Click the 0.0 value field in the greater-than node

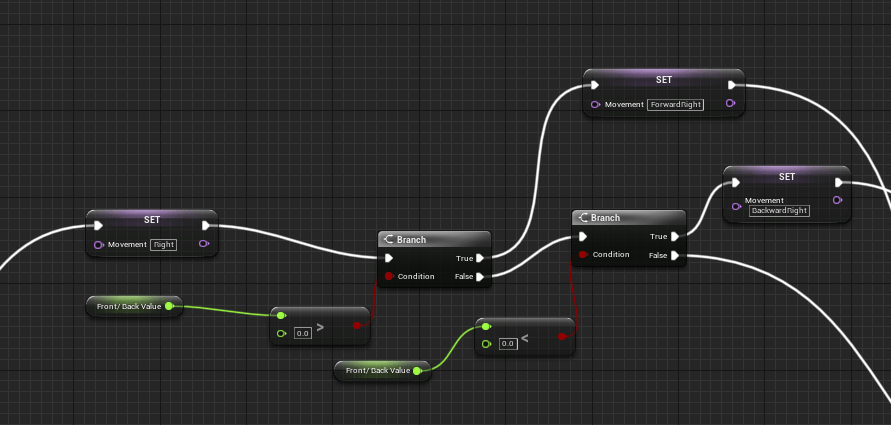(x=302, y=333)
